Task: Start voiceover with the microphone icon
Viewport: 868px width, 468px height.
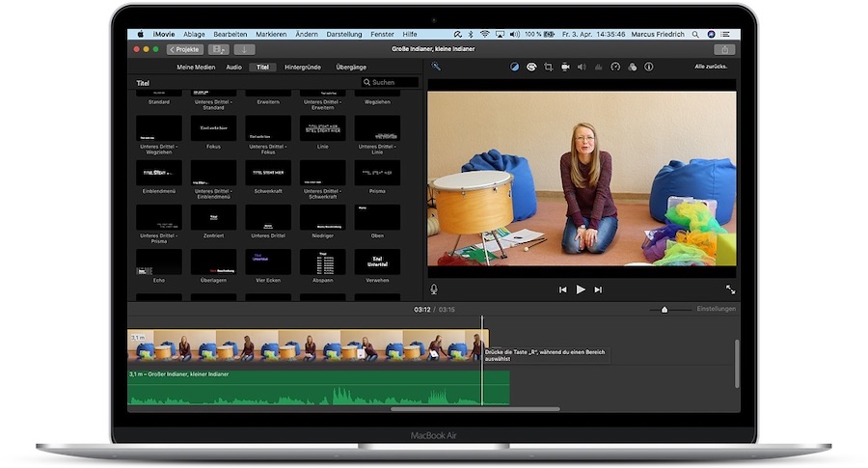Action: [x=434, y=289]
